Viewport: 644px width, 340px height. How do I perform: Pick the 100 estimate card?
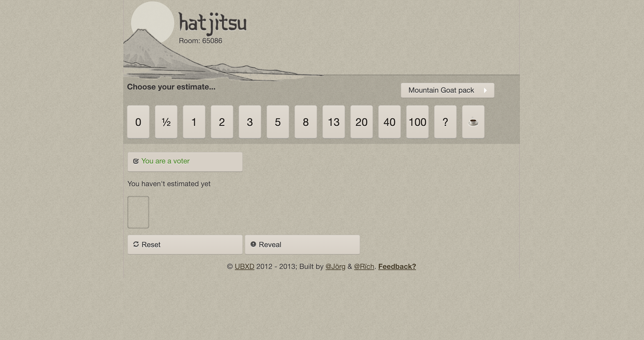point(417,122)
